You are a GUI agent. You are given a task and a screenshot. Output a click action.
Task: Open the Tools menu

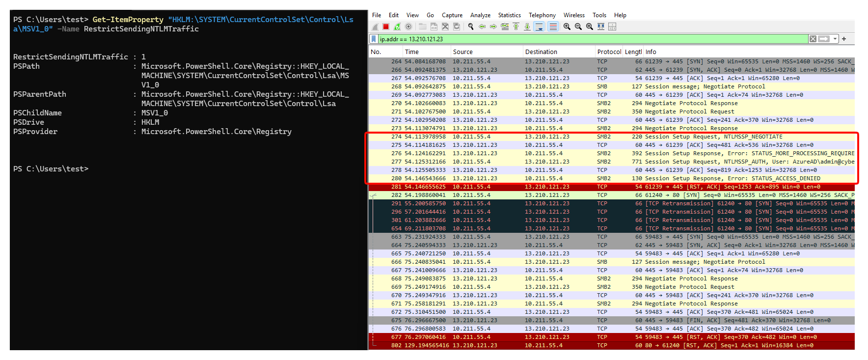point(599,15)
